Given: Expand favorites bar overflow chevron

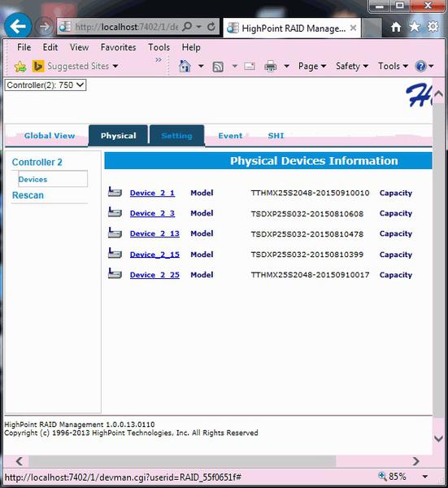Looking at the screenshot, I should [x=159, y=59].
